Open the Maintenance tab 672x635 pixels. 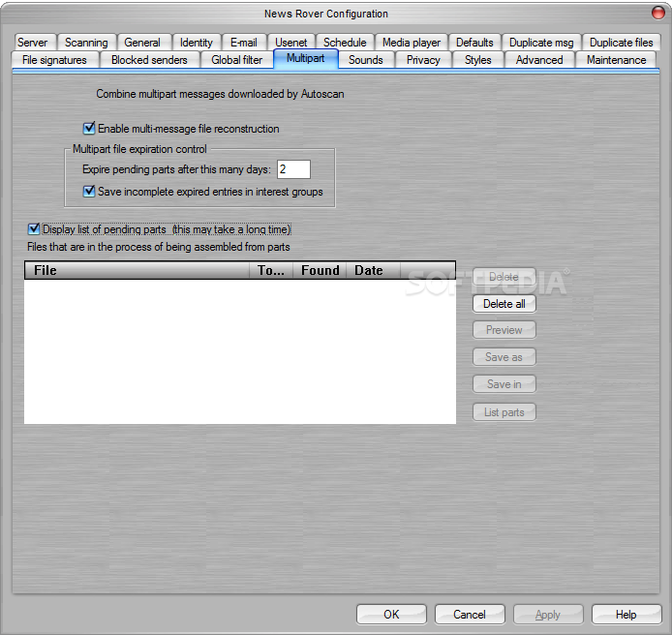click(x=616, y=60)
